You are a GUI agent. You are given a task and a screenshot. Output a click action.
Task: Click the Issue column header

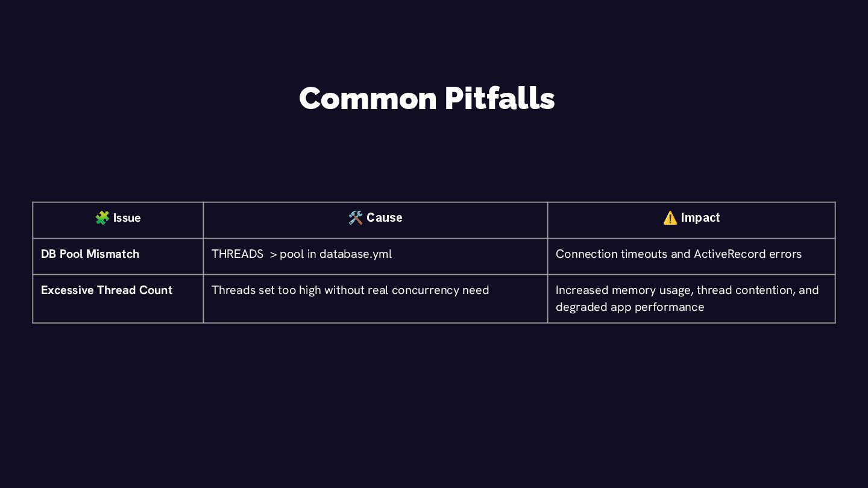click(x=118, y=221)
